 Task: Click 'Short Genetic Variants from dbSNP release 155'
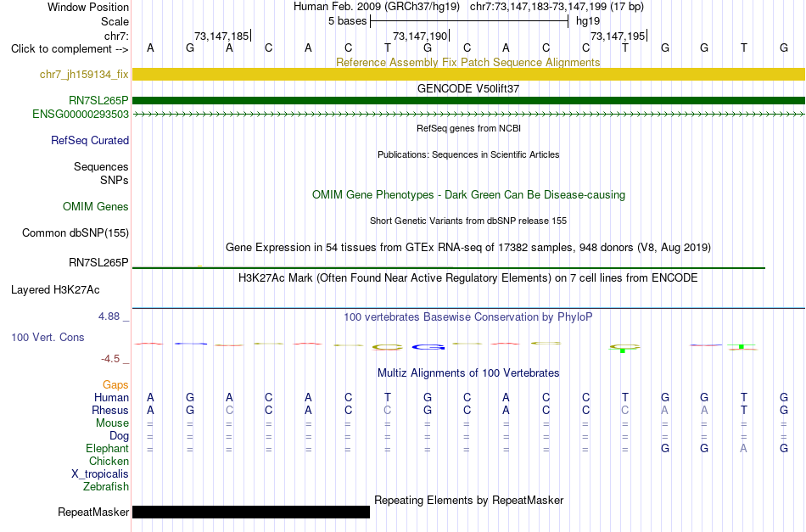[x=468, y=221]
